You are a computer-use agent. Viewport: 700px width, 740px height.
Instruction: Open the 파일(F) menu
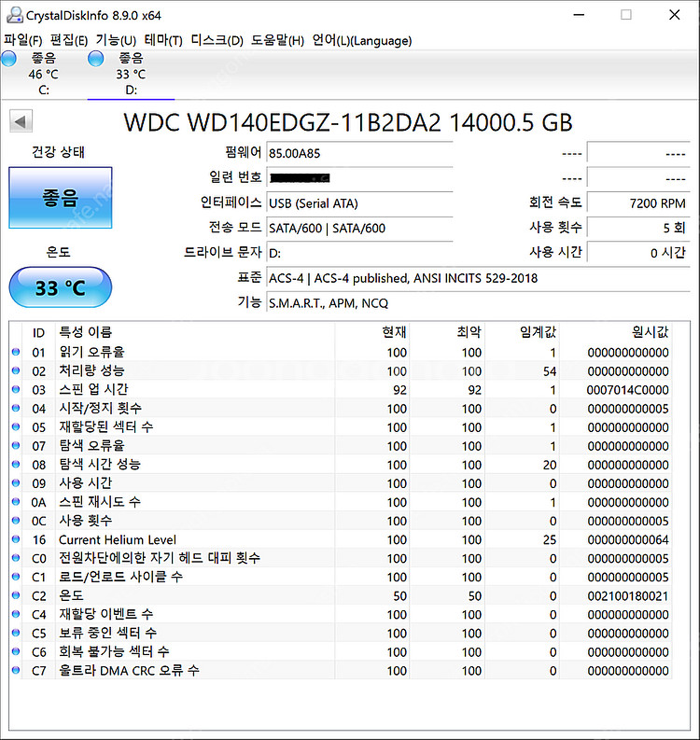point(23,40)
